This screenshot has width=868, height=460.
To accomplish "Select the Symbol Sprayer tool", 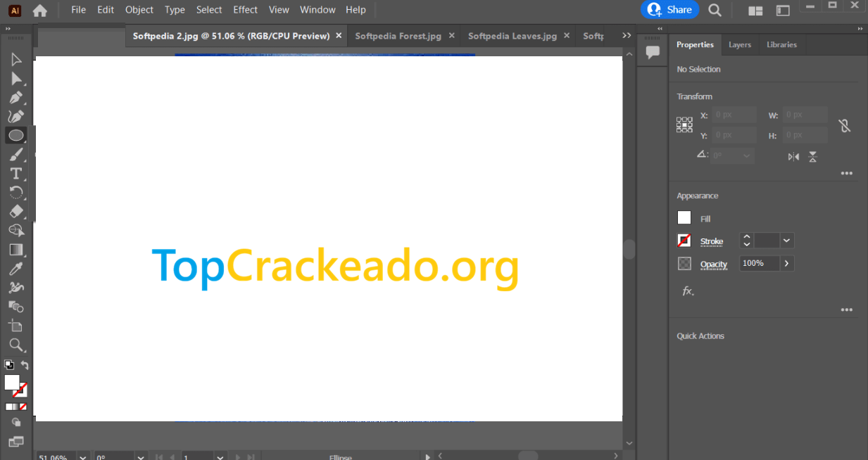I will (16, 288).
